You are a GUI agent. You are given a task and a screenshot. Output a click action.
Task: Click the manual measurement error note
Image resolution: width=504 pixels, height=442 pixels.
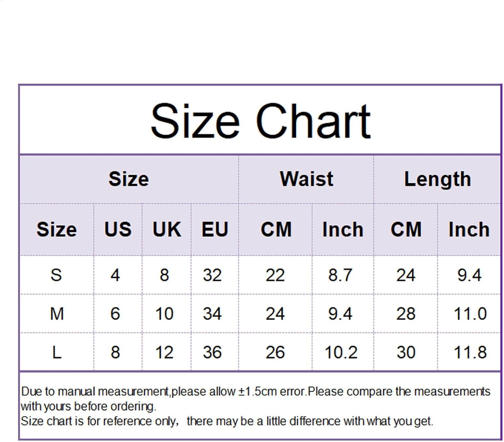255,399
